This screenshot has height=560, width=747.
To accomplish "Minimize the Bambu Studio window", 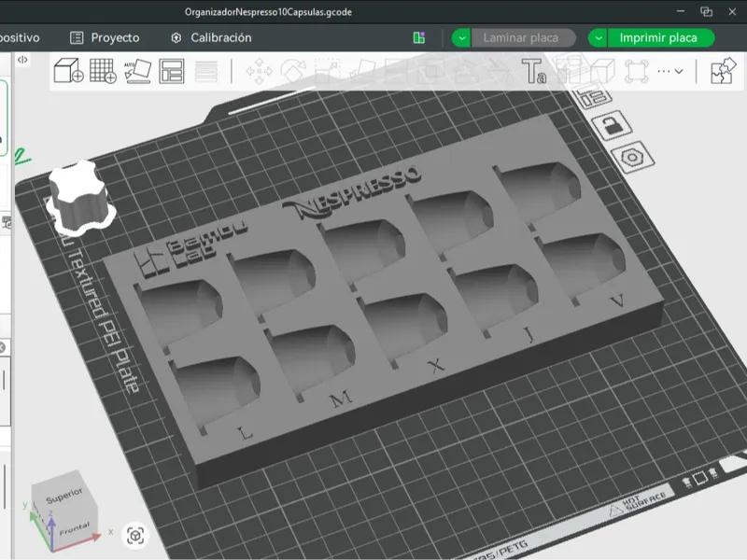I will [x=681, y=11].
